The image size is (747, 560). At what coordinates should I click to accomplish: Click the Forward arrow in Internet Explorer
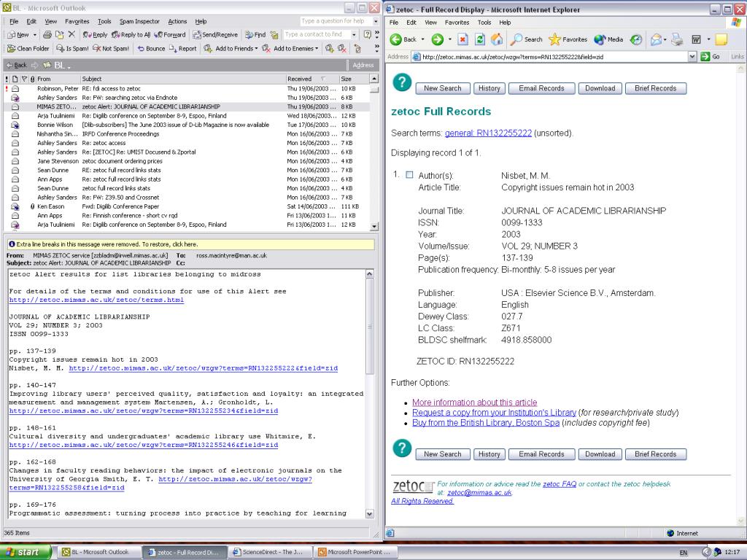point(438,39)
